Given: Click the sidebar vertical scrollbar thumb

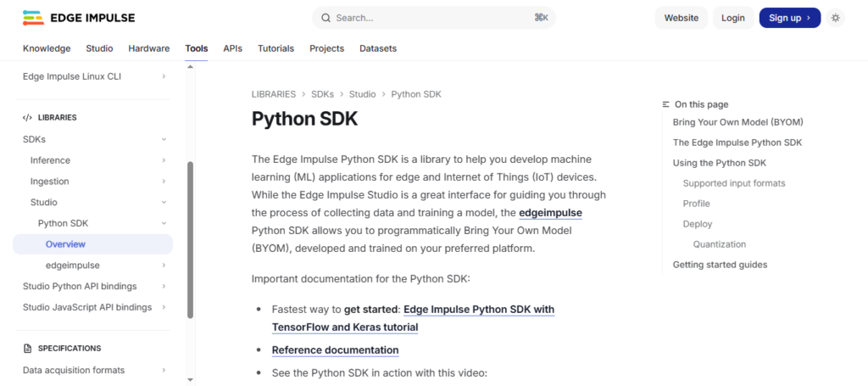Looking at the screenshot, I should point(191,240).
